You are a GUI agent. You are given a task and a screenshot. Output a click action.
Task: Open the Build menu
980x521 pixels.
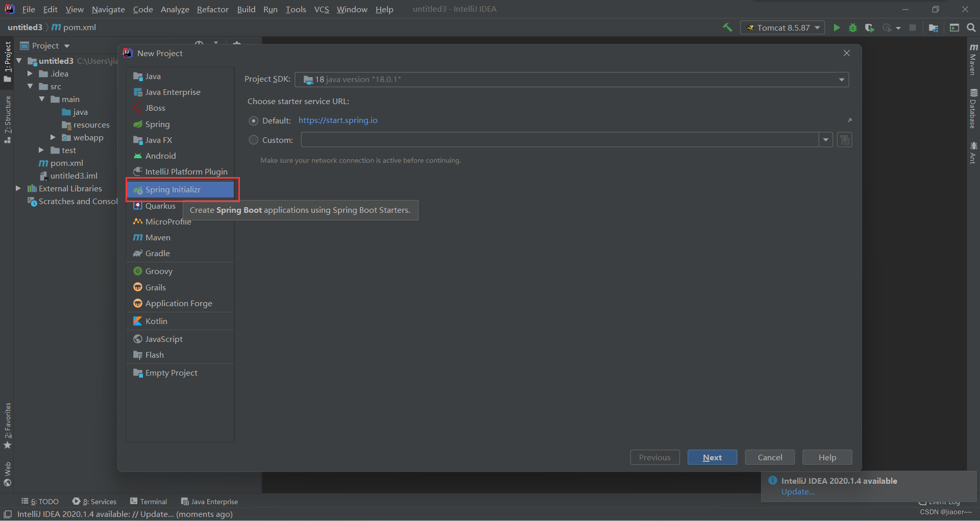(246, 9)
